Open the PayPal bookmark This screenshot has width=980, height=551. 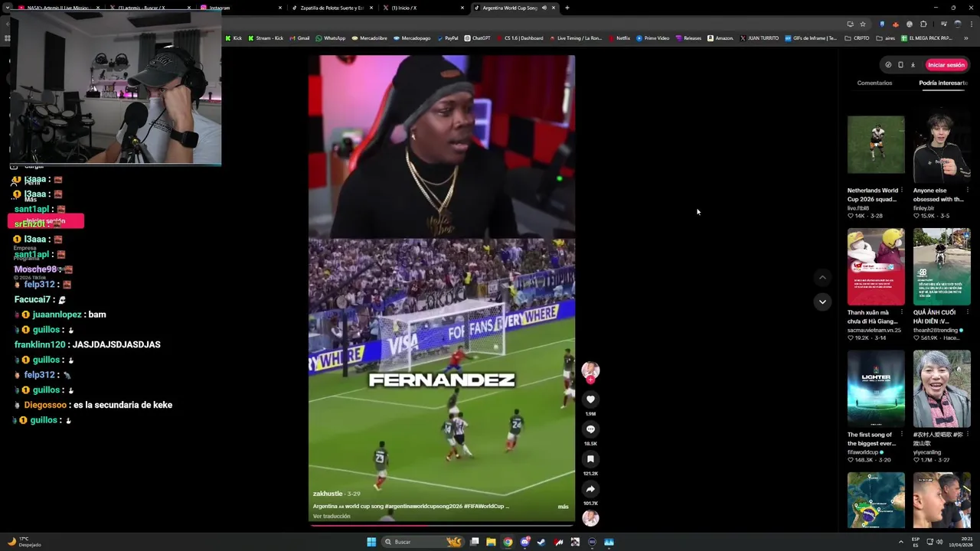click(447, 38)
